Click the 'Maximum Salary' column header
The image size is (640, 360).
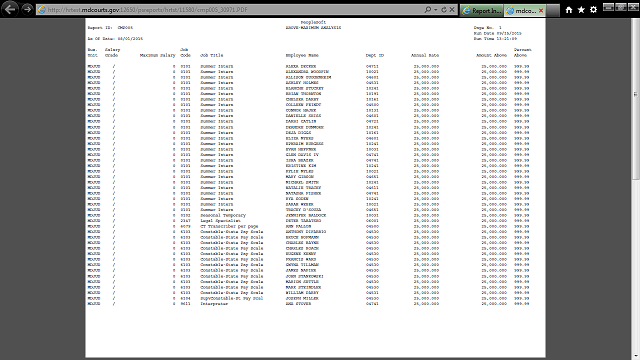click(x=158, y=55)
